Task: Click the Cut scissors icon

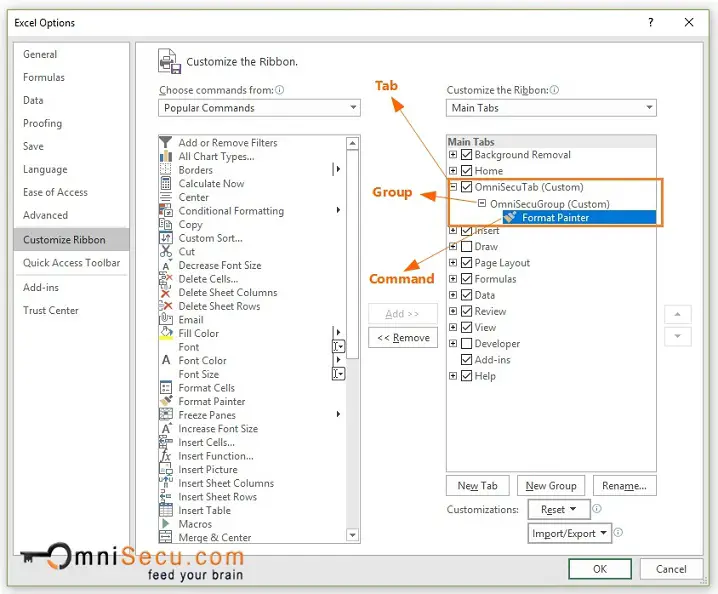Action: click(165, 251)
